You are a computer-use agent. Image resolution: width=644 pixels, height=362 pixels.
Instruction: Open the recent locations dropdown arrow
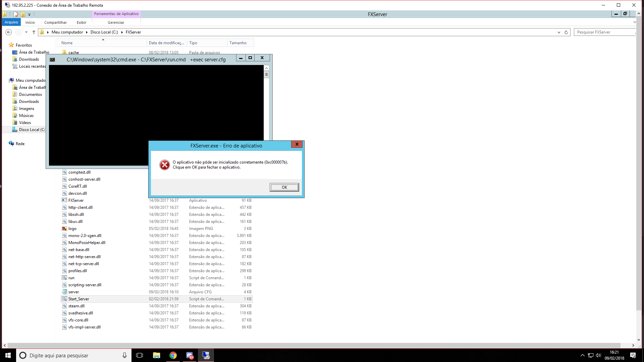click(26, 32)
